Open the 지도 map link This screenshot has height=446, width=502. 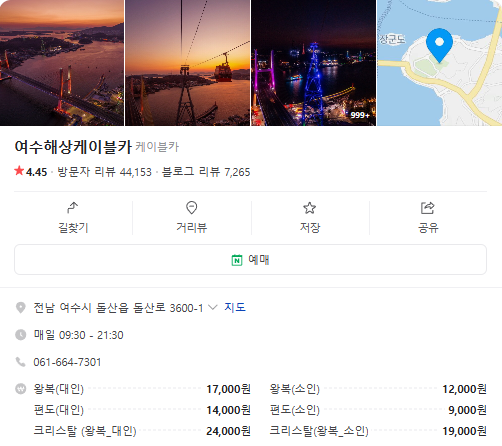[235, 307]
